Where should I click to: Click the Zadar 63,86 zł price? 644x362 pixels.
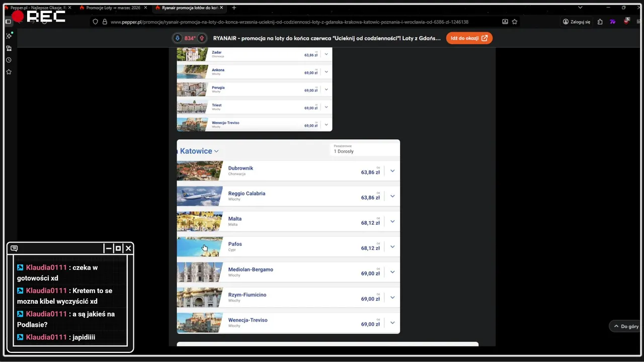[311, 55]
